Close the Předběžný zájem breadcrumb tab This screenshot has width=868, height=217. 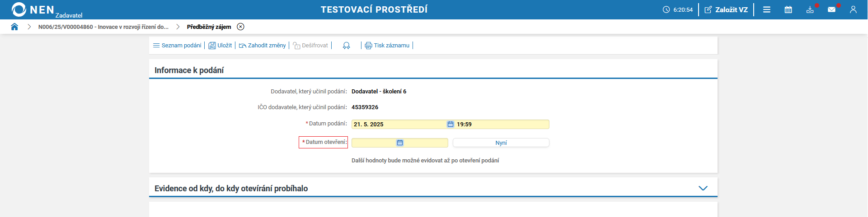(241, 27)
